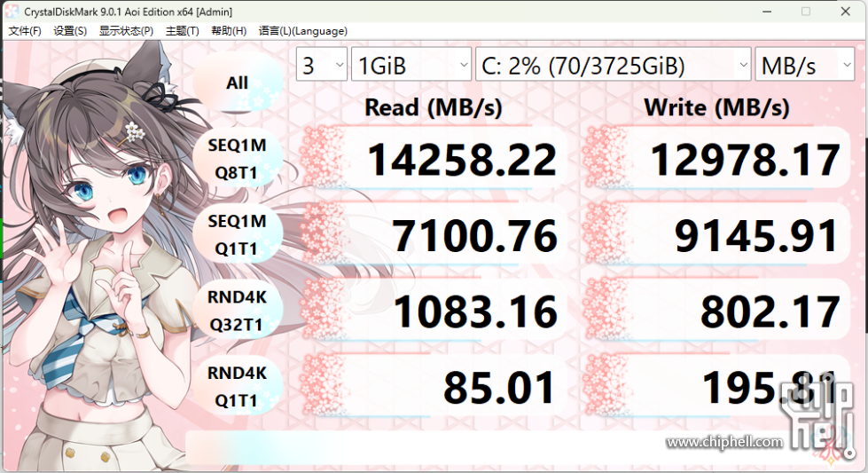Open the 帮助(H) menu
Screen dimensions: 868x473
click(229, 31)
